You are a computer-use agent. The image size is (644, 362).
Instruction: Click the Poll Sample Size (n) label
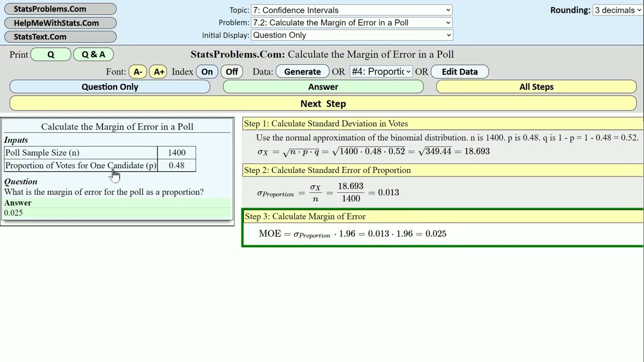click(x=42, y=152)
